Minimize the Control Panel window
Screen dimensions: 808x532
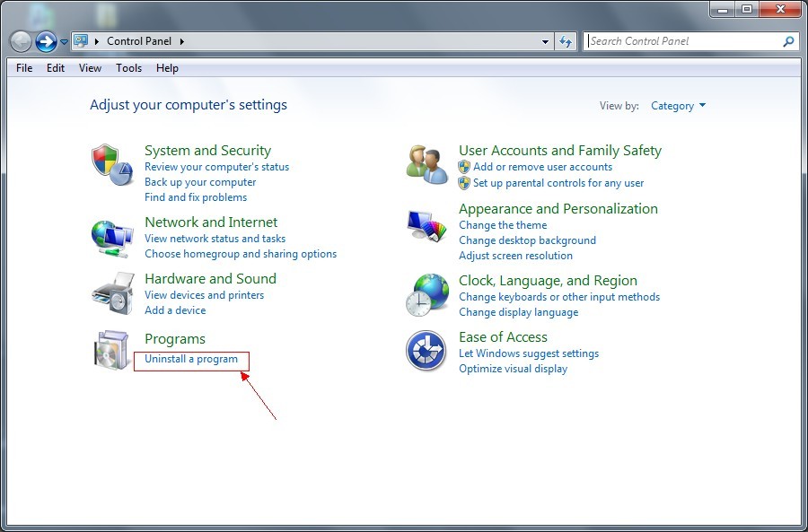pos(724,9)
